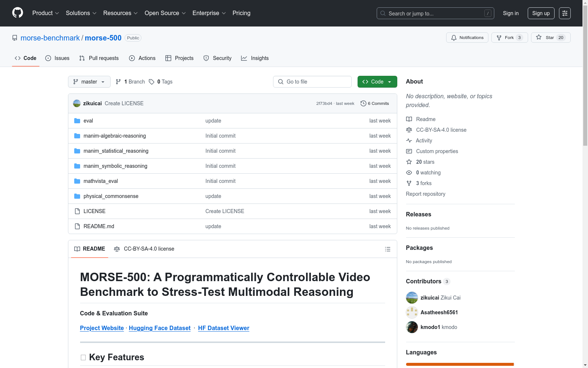Expand the Enterprise dropdown
The height and width of the screenshot is (368, 588).
click(x=209, y=13)
